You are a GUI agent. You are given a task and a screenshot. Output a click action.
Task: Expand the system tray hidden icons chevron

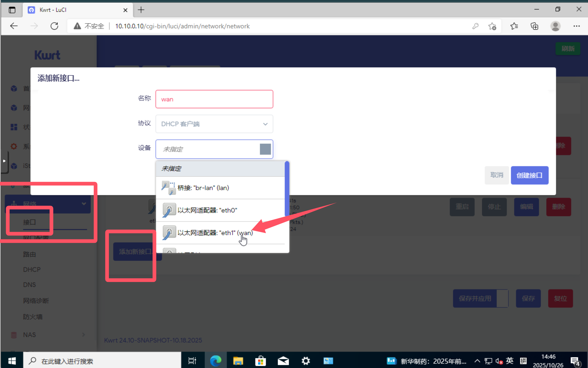477,361
